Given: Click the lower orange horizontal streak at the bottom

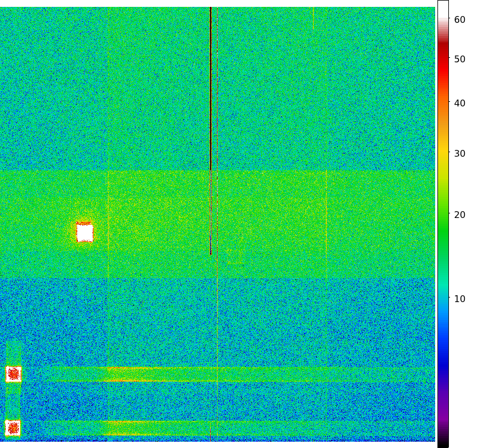Looking at the screenshot, I should coord(127,434).
